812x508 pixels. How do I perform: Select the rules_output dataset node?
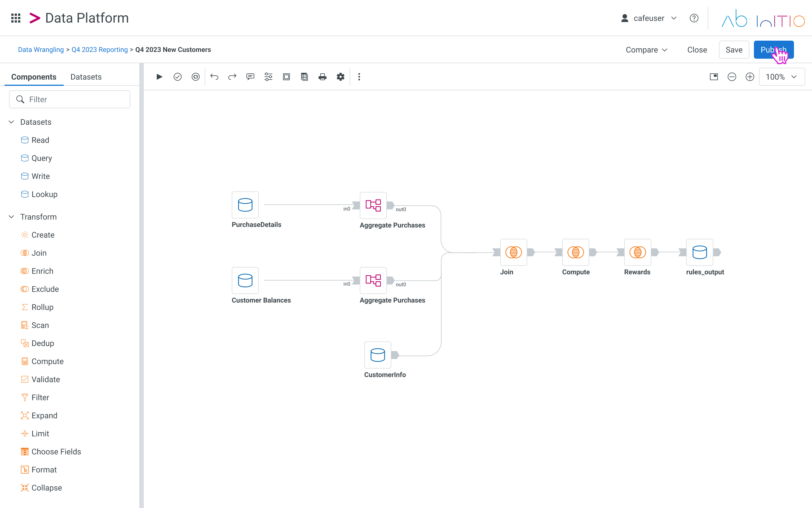(x=700, y=252)
